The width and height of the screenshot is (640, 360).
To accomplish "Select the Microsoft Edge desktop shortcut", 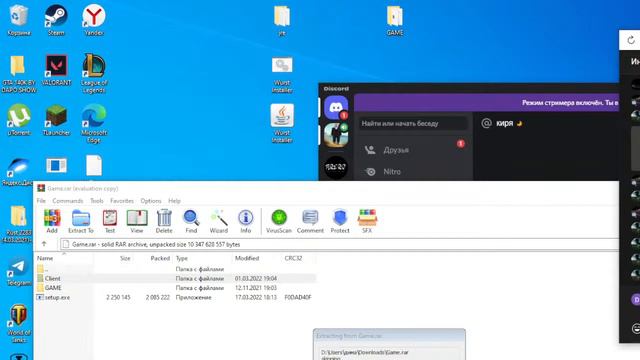I will pos(94,123).
